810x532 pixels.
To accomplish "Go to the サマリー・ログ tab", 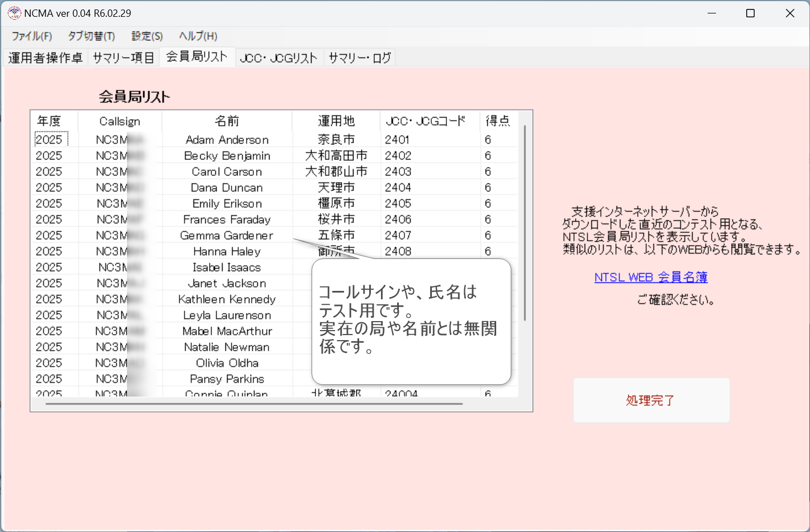I will [x=360, y=58].
